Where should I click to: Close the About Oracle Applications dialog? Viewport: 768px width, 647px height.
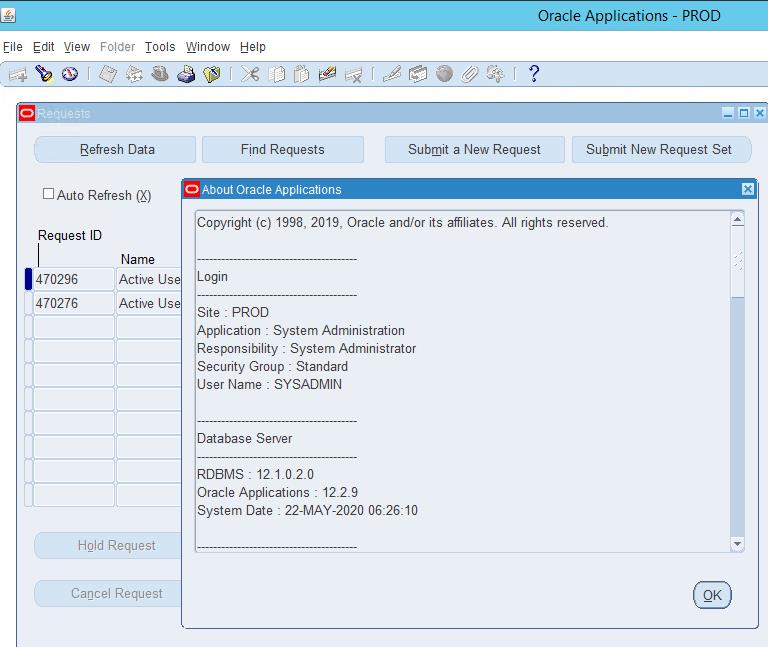tap(748, 189)
